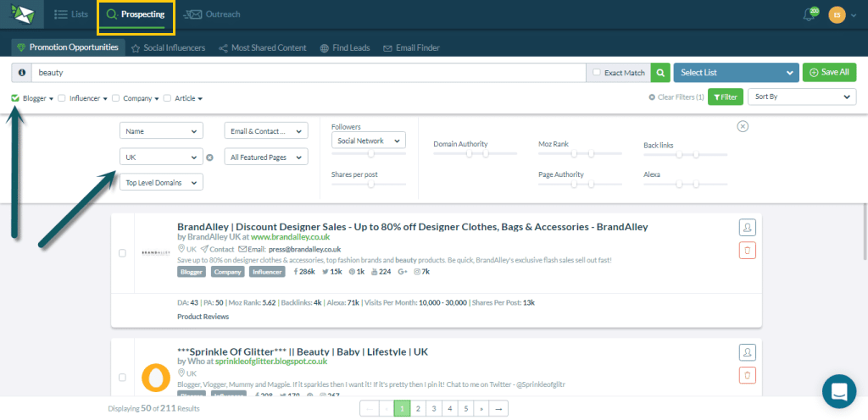This screenshot has width=868, height=420.
Task: Add BrandAlley as a contact via person icon
Action: pos(748,227)
